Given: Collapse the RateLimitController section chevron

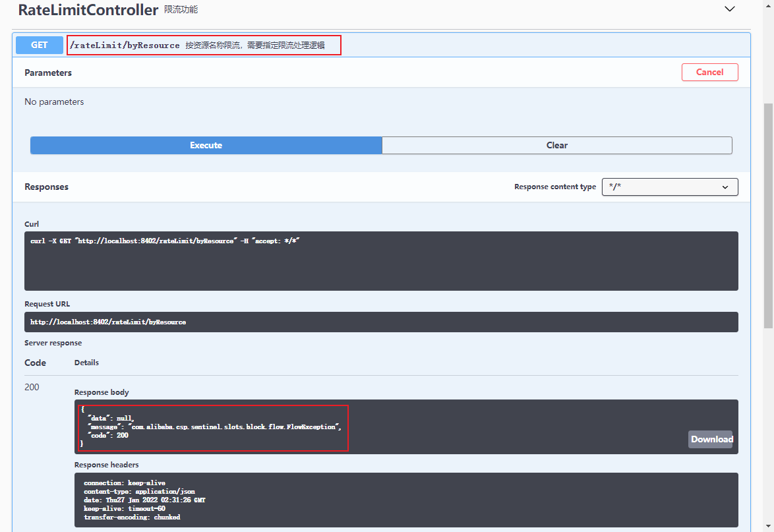Looking at the screenshot, I should 729,9.
